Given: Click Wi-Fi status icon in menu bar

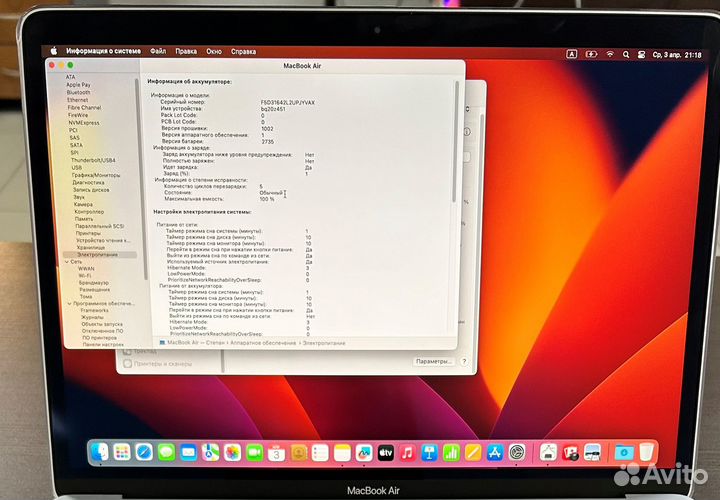Looking at the screenshot, I should 610,54.
